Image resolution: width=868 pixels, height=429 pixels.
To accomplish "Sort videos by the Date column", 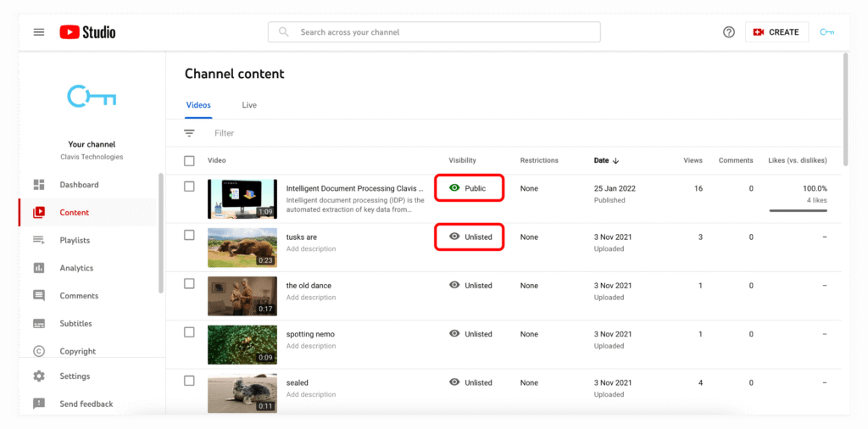I will click(x=605, y=160).
